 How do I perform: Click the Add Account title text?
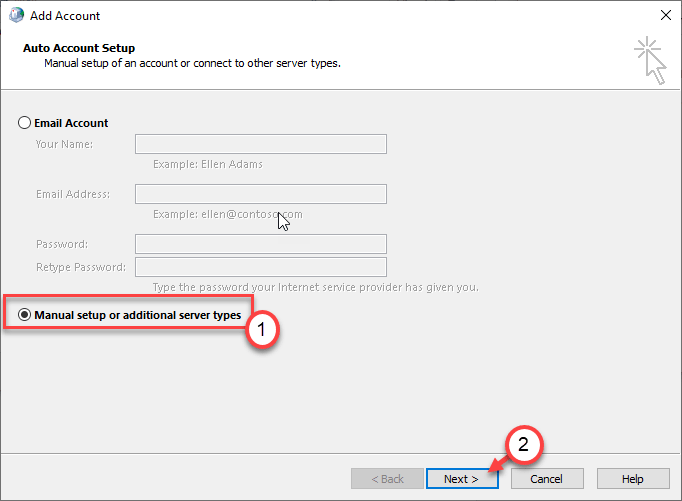pyautogui.click(x=68, y=16)
